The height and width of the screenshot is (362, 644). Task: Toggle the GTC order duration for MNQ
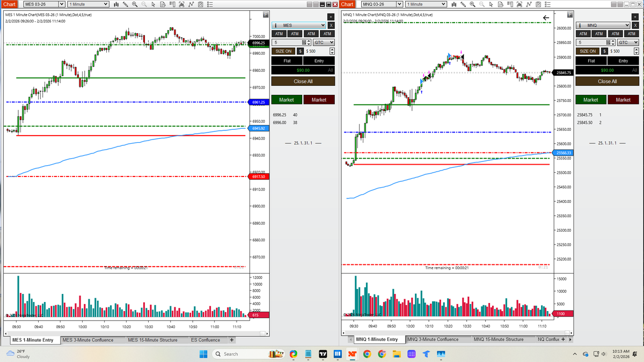click(x=627, y=42)
